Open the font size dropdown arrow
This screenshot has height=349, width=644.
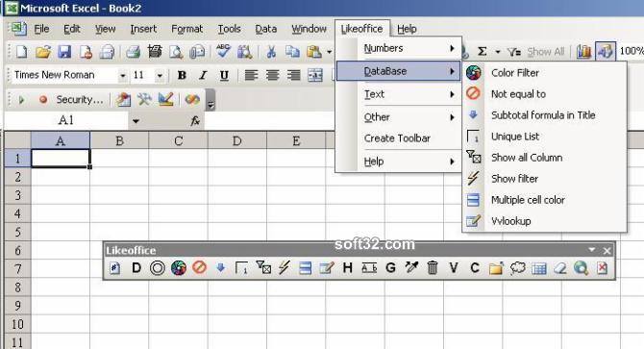[160, 76]
